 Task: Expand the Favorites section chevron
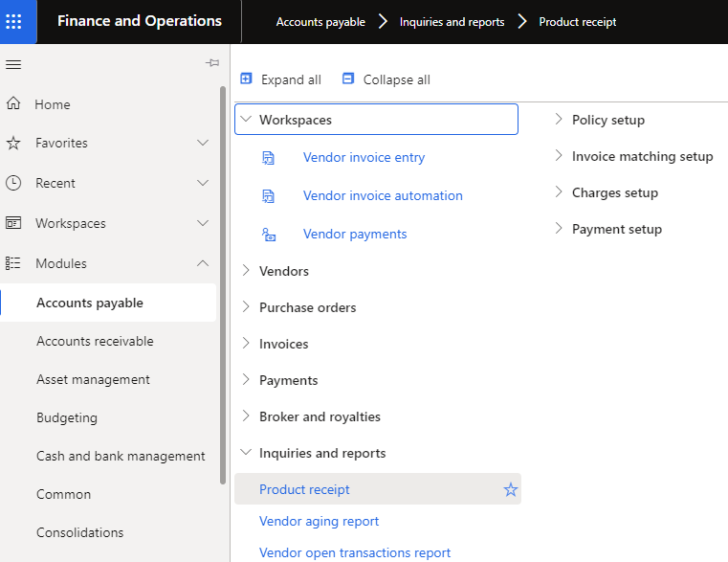[203, 143]
